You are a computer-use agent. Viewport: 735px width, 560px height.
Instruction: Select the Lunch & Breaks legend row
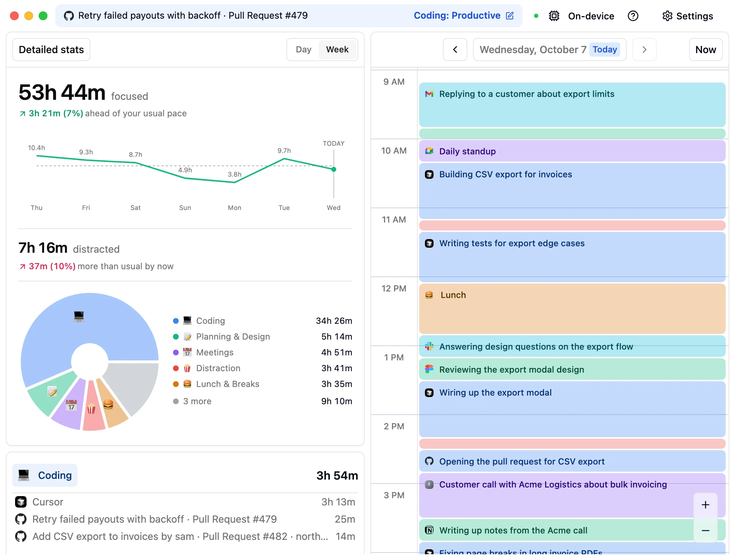[x=262, y=384]
